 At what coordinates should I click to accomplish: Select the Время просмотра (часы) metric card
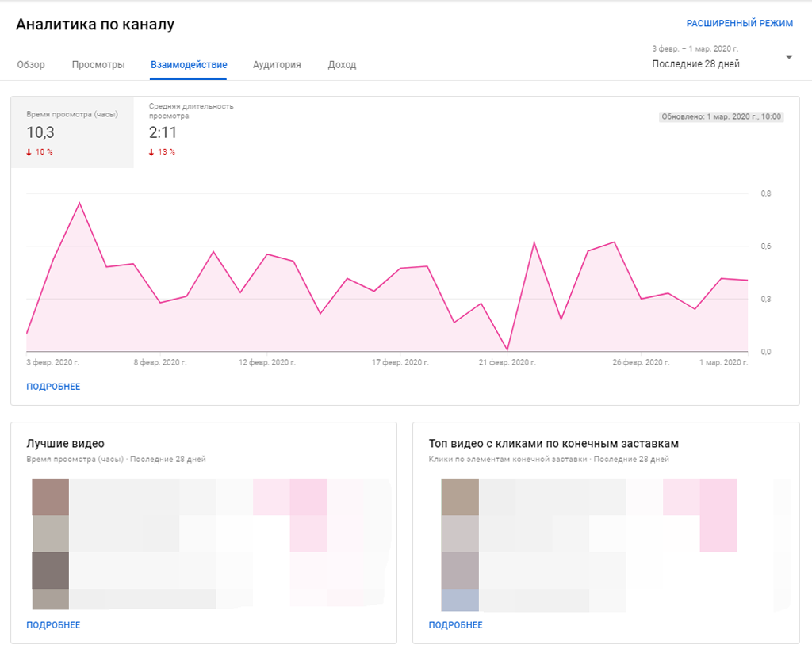72,132
